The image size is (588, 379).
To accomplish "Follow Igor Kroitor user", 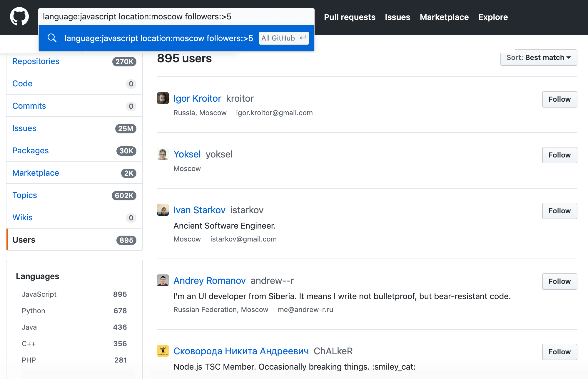I will [559, 99].
